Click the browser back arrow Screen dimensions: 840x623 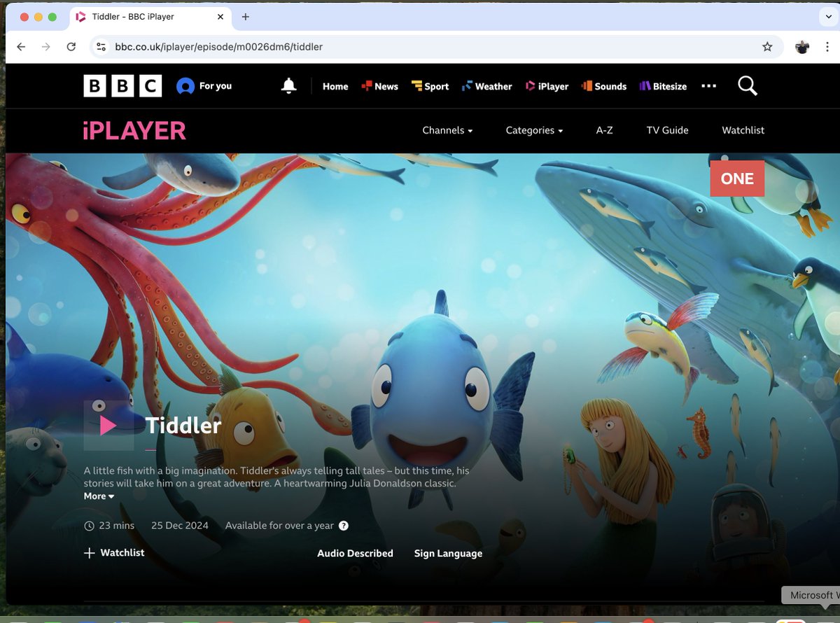[21, 47]
